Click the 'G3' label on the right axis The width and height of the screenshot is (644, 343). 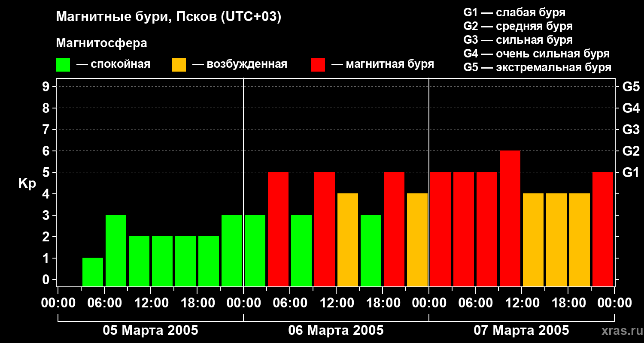pyautogui.click(x=631, y=129)
